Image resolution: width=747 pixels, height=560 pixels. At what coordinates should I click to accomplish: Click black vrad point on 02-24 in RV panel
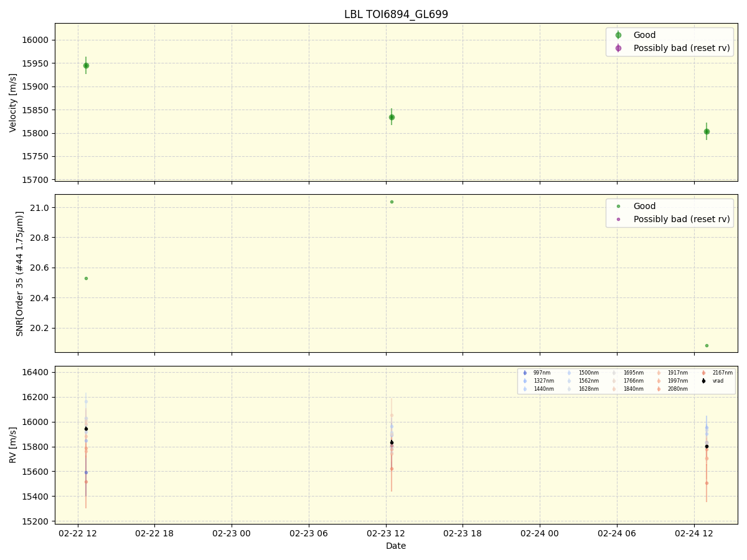tap(707, 446)
